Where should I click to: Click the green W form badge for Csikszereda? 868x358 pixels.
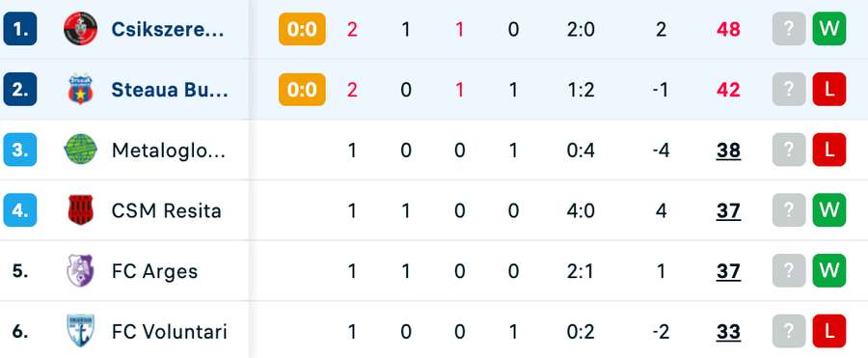point(829,29)
